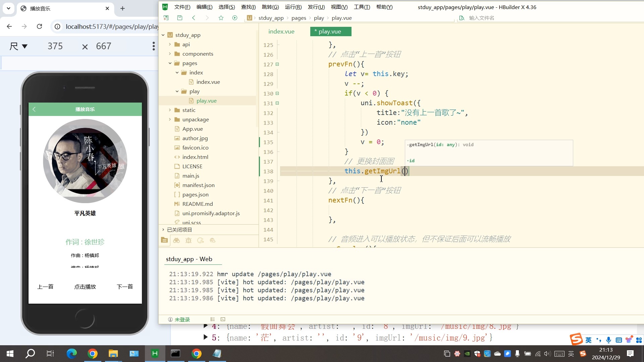Open the debug bug panel icon
This screenshot has height=362, width=644.
pos(189,240)
